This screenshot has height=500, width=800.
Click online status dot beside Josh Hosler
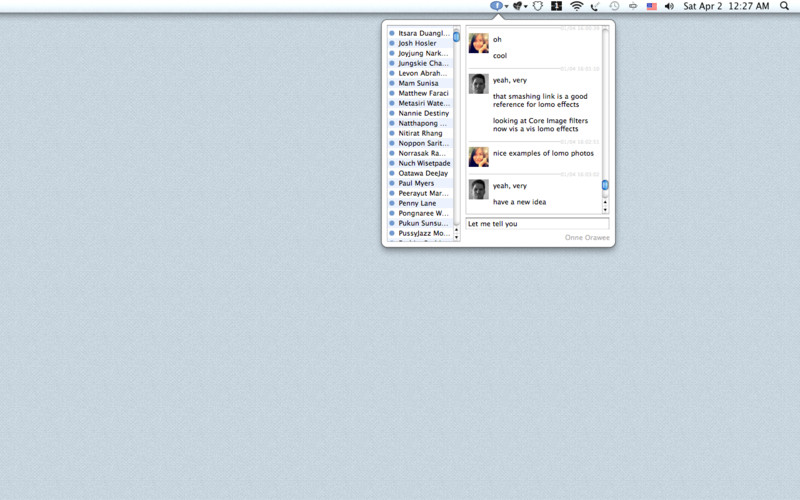point(392,43)
